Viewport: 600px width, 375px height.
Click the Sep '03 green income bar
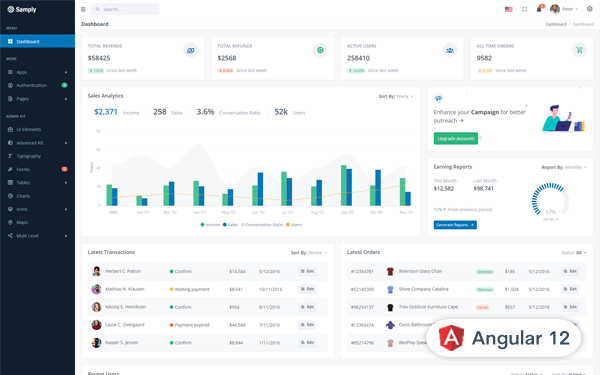tap(344, 186)
